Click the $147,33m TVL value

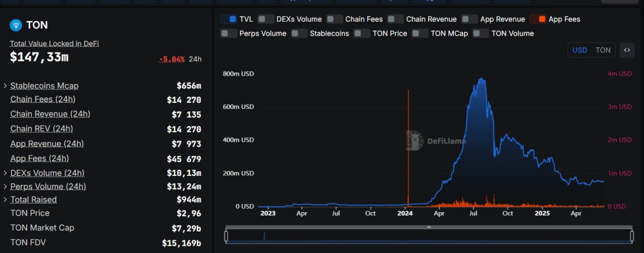pos(39,57)
